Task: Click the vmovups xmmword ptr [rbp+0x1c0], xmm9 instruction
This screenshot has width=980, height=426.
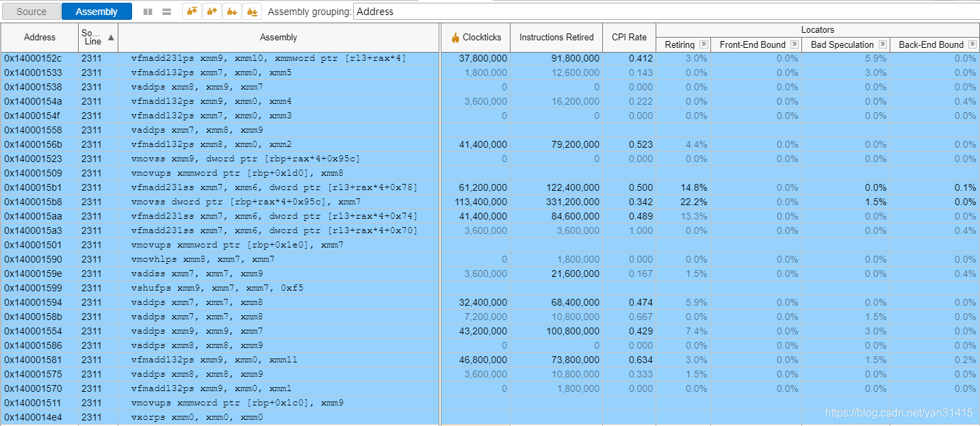Action: [x=237, y=403]
